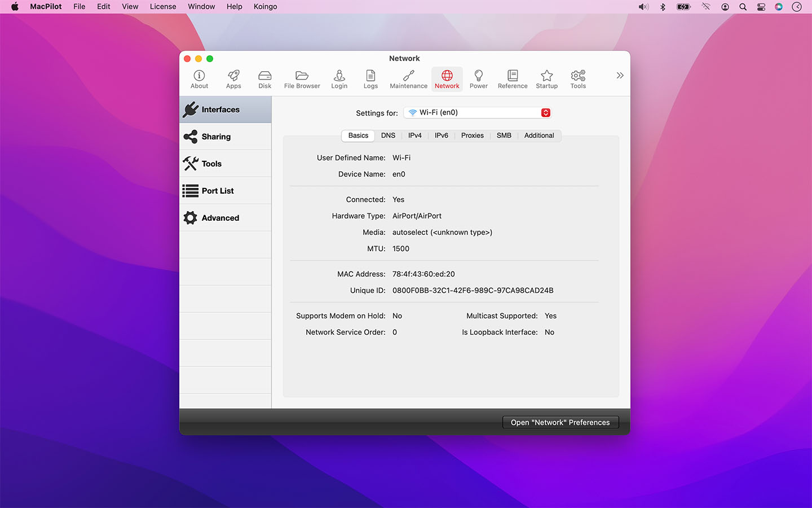Screen dimensions: 812x508
Task: Select the IPv4 tab
Action: pyautogui.click(x=414, y=135)
